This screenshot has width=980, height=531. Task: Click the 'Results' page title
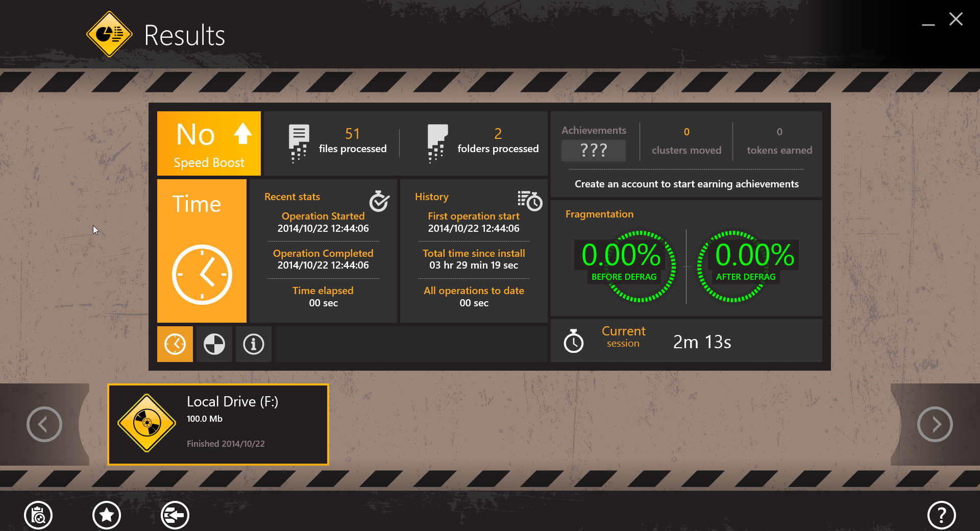pyautogui.click(x=185, y=35)
